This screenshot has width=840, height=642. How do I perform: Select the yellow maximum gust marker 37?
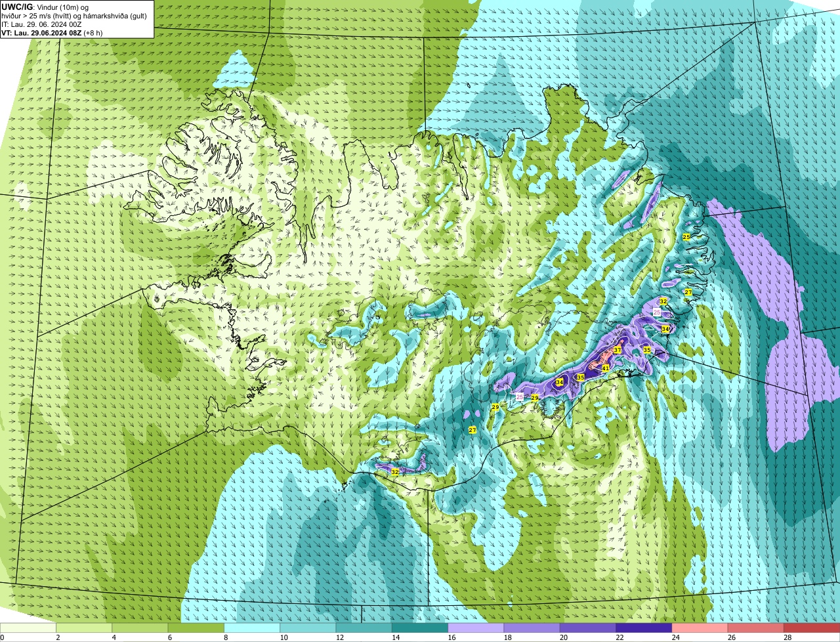pos(618,351)
